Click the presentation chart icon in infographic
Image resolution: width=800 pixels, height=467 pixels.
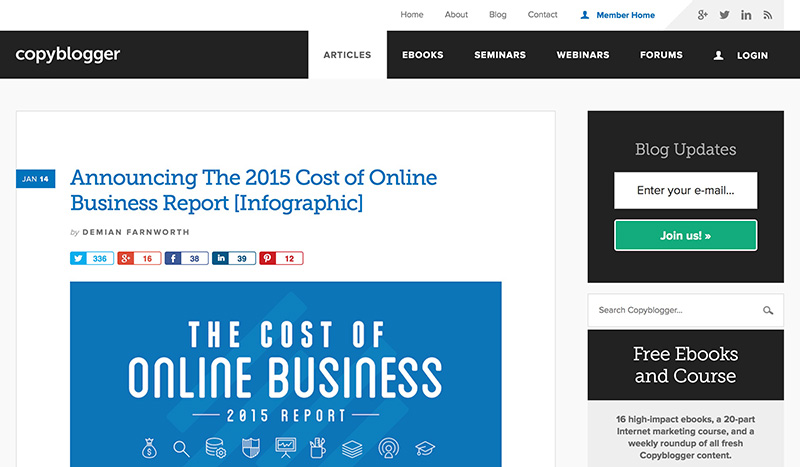285,448
